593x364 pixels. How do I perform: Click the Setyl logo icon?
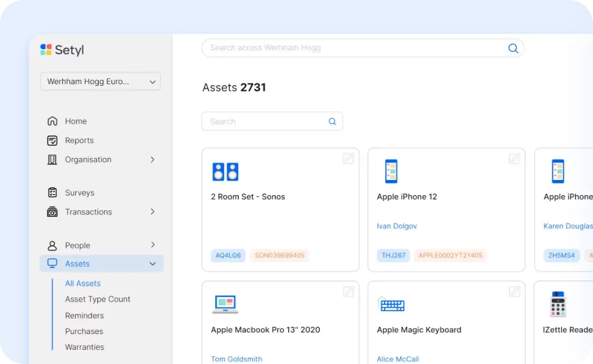46,50
